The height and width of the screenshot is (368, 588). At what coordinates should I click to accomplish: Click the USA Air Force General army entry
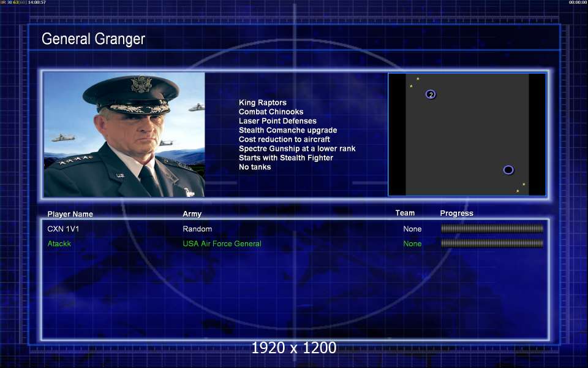(222, 243)
